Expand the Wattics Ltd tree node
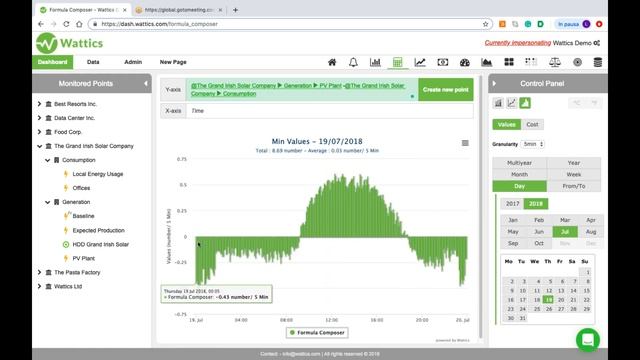The image size is (640, 360). click(x=40, y=287)
